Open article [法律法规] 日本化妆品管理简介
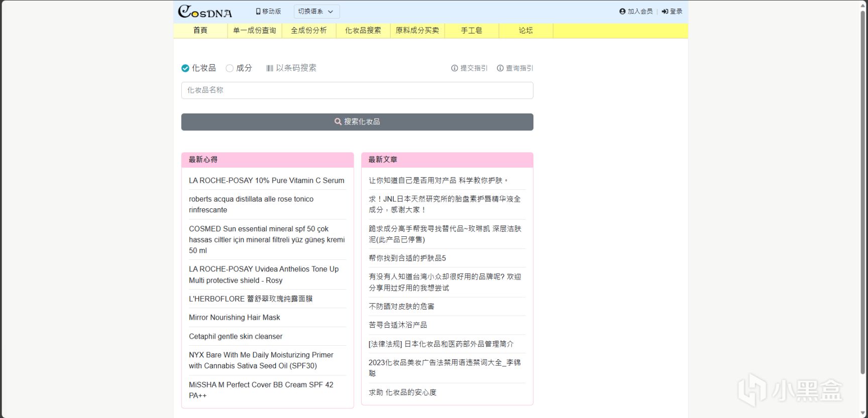Image resolution: width=868 pixels, height=418 pixels. pyautogui.click(x=441, y=344)
